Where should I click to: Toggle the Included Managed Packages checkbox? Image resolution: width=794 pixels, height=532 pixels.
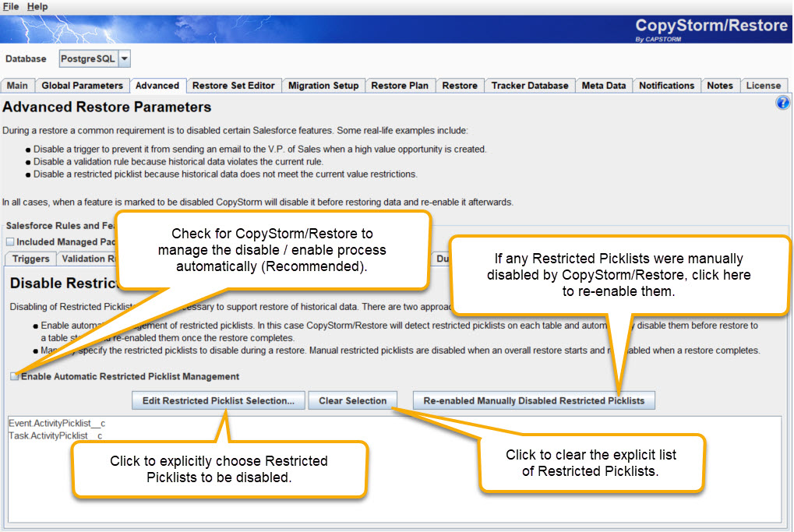tap(10, 242)
